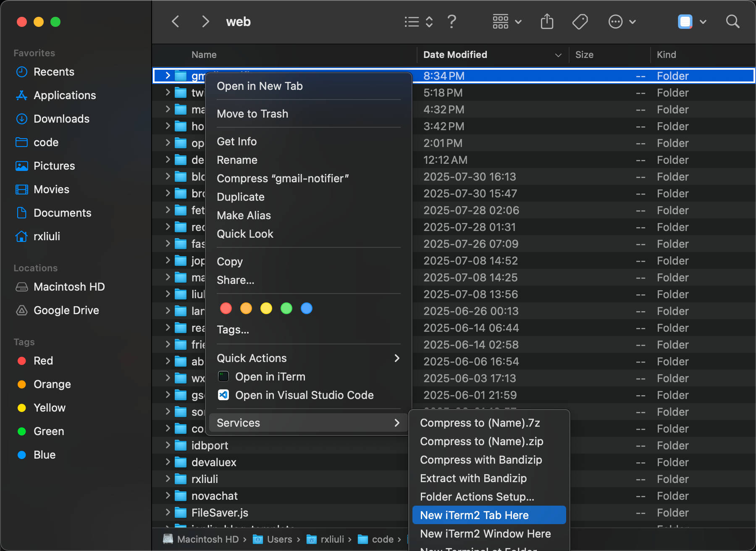756x551 pixels.
Task: Open Pictures in the sidebar
Action: click(x=45, y=166)
